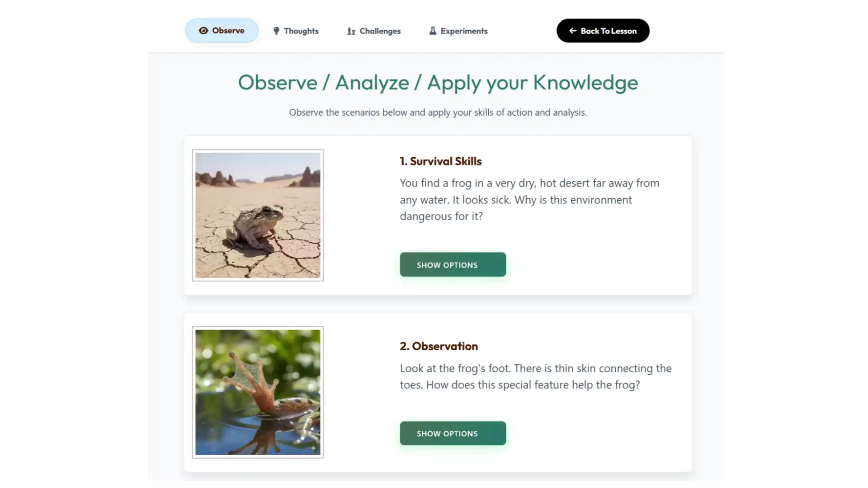
Task: Click the desert frog question text
Action: pos(529,199)
